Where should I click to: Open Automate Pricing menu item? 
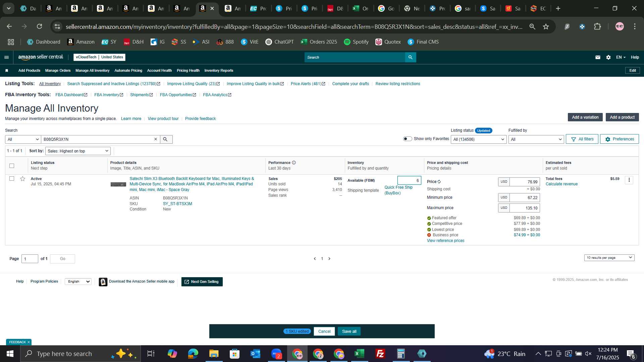click(x=128, y=70)
